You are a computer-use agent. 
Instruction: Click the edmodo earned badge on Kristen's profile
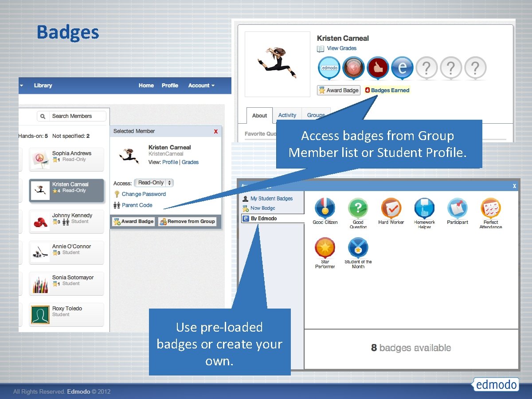pos(329,68)
